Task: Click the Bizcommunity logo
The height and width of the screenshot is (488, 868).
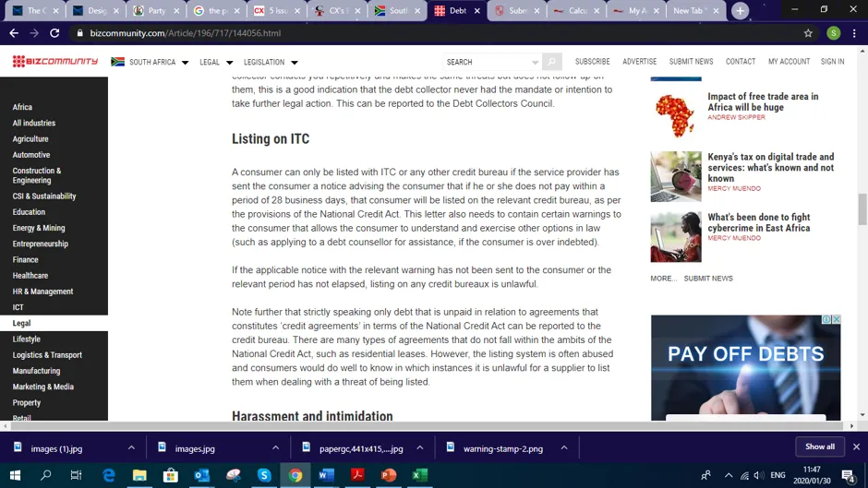Action: click(55, 62)
